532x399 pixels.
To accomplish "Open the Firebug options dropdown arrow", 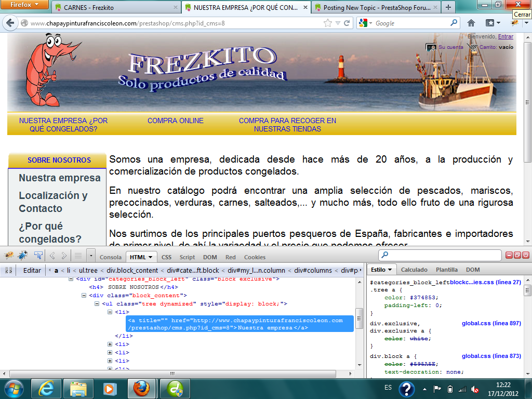I will click(91, 256).
